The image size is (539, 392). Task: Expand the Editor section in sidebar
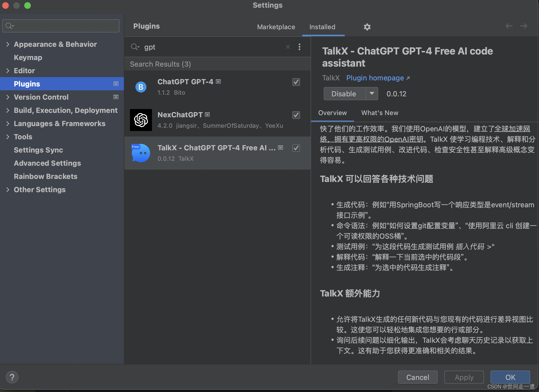(7, 70)
